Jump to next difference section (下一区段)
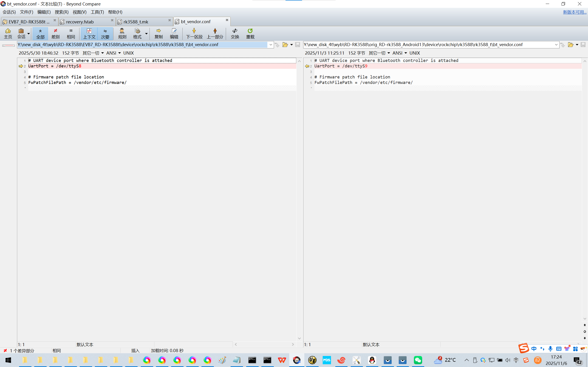The width and height of the screenshot is (588, 367). pyautogui.click(x=194, y=33)
